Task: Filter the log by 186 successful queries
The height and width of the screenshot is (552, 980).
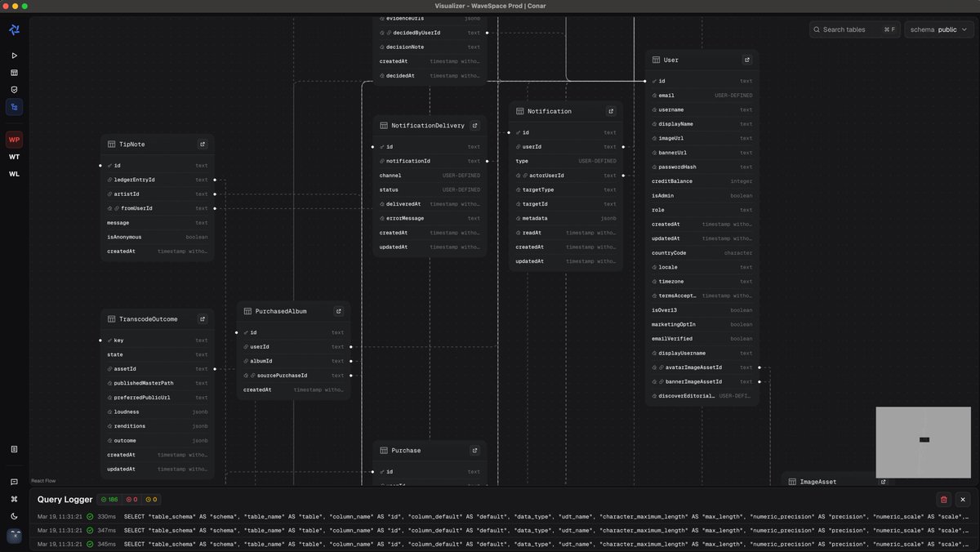Action: 109,500
